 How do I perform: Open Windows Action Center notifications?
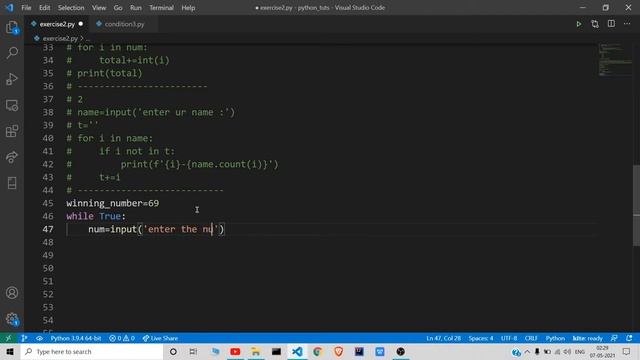(627, 351)
